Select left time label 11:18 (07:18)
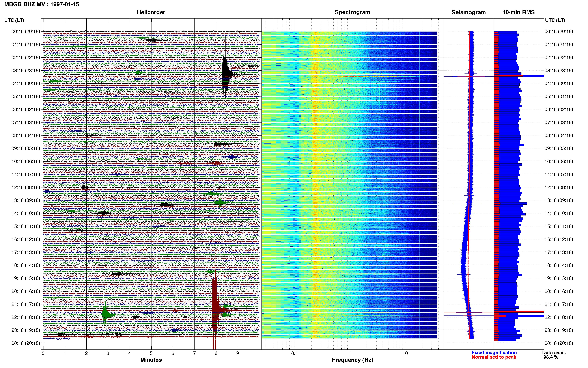588x368 pixels. (x=26, y=174)
